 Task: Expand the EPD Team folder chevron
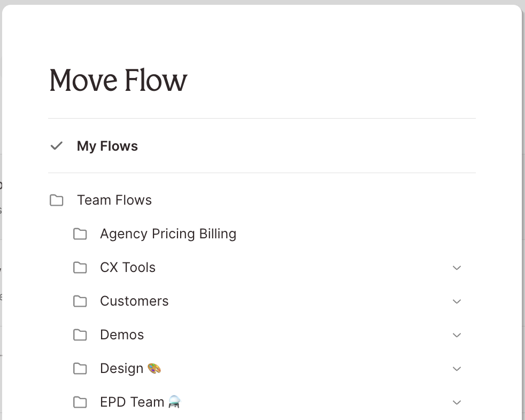457,402
